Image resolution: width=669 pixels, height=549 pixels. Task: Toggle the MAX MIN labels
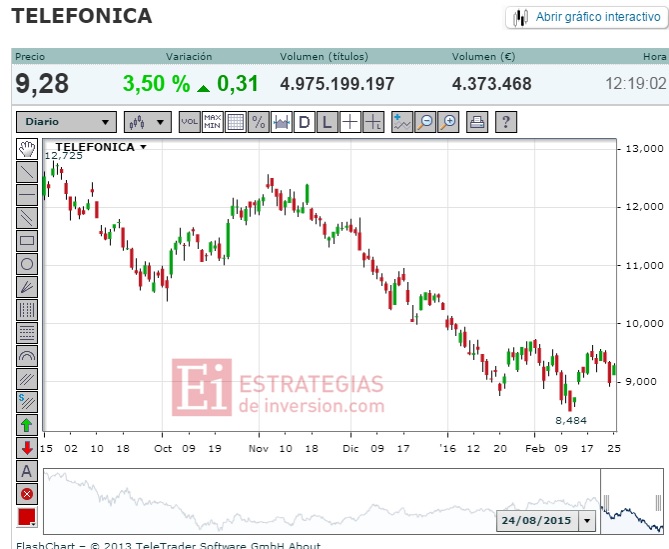click(212, 122)
